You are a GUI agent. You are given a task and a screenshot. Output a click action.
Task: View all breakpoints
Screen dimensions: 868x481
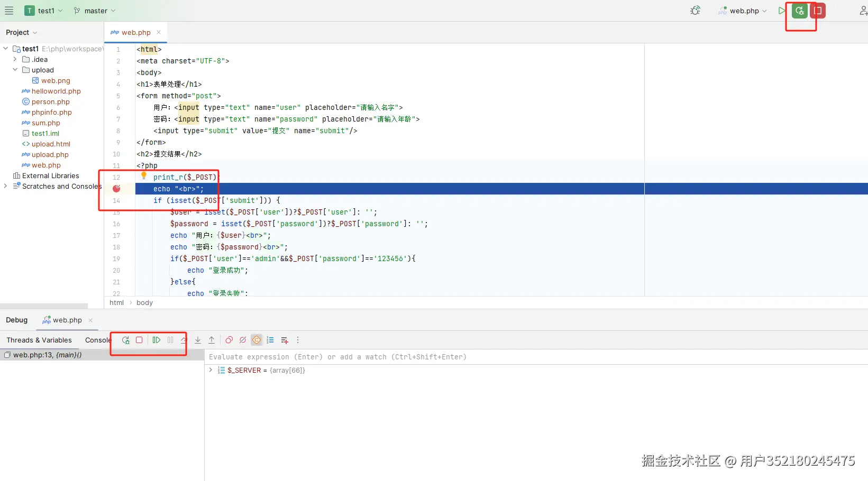tap(229, 340)
